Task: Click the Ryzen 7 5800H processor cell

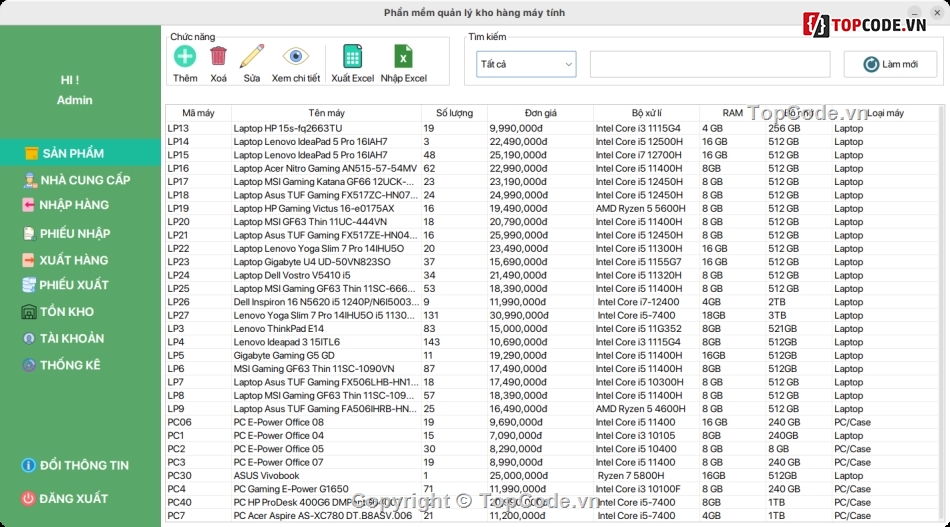Action: 646,476
